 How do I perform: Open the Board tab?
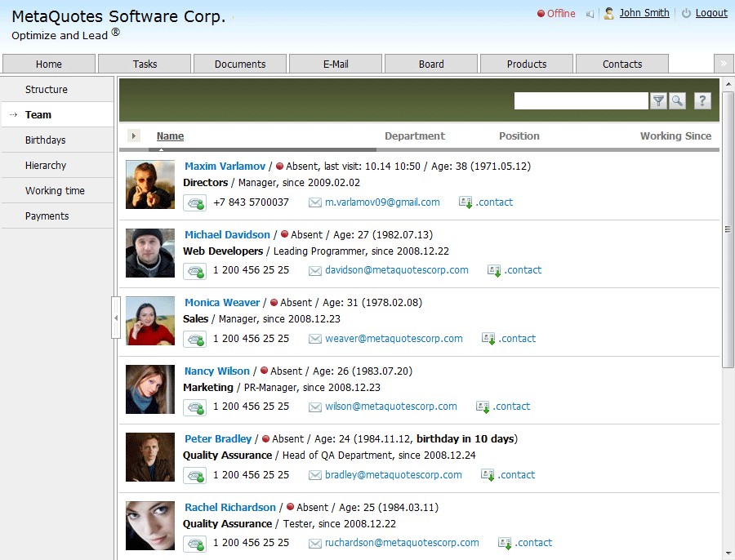pyautogui.click(x=431, y=64)
